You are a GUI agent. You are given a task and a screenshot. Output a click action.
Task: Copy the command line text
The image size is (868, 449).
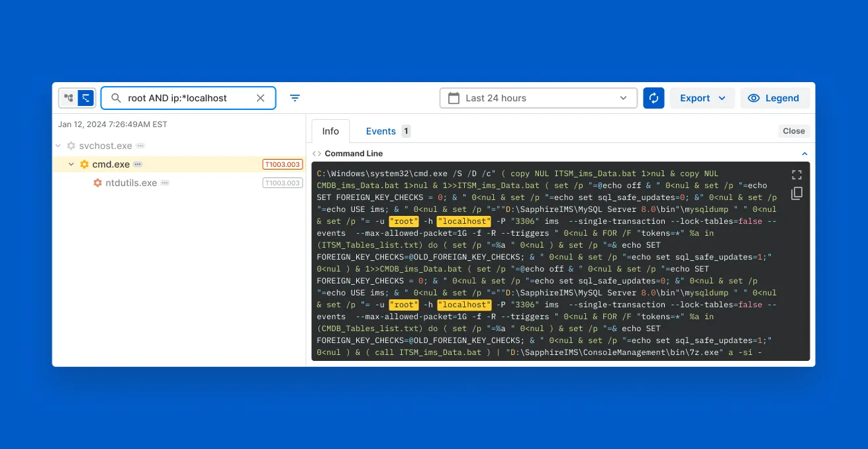(796, 193)
